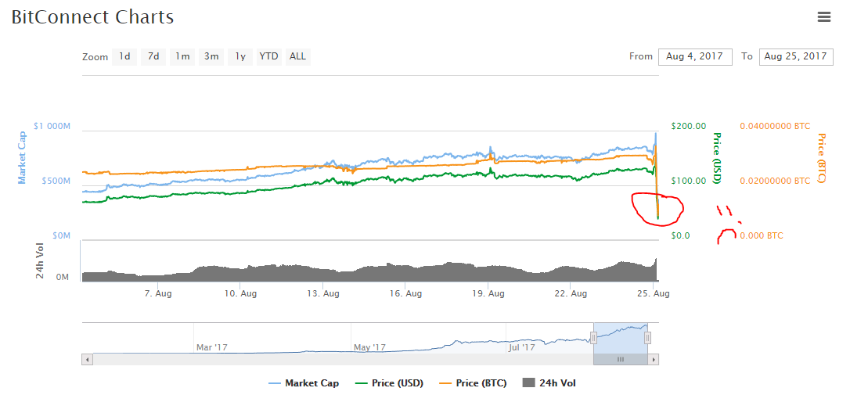This screenshot has width=868, height=395.
Task: Click the 24h Vol axis title
Action: pyautogui.click(x=41, y=260)
